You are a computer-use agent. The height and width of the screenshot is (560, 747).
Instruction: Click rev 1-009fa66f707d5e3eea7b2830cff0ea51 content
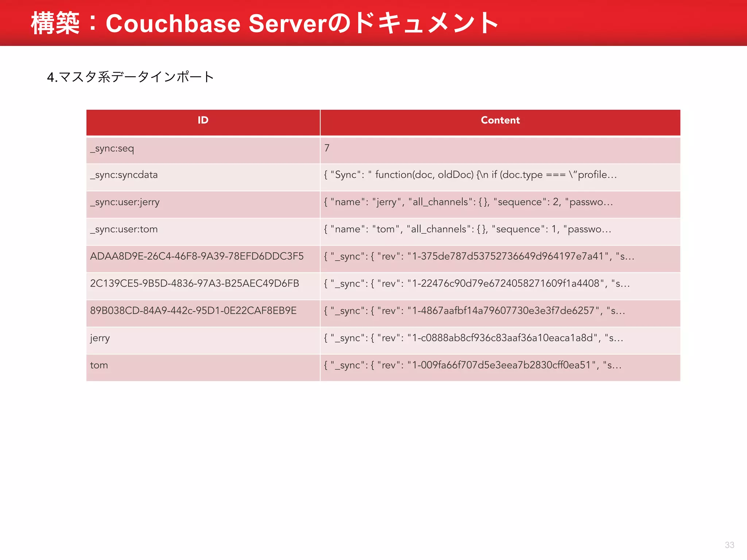pos(500,368)
